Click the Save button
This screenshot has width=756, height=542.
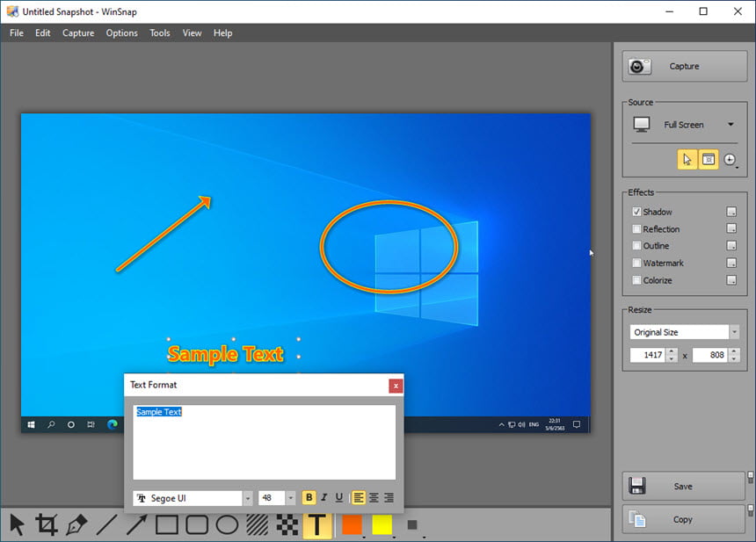[684, 486]
